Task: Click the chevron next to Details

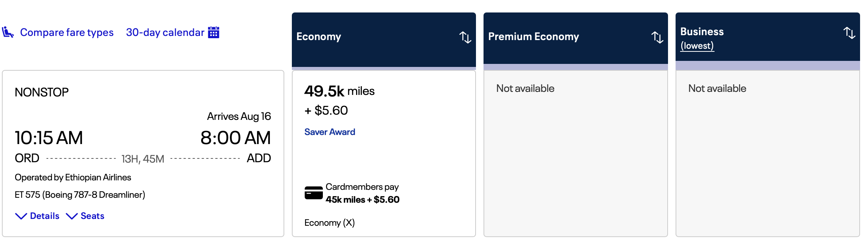Action: (x=20, y=216)
